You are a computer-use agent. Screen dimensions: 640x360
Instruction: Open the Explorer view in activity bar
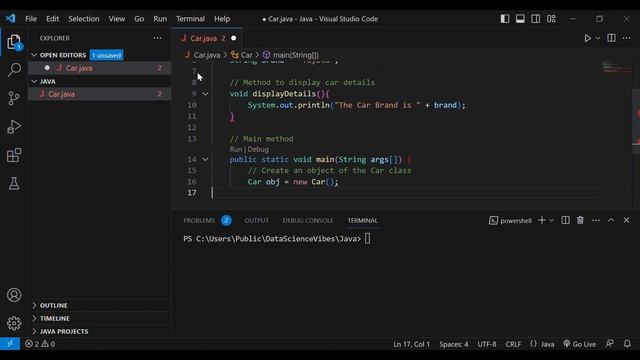point(14,42)
